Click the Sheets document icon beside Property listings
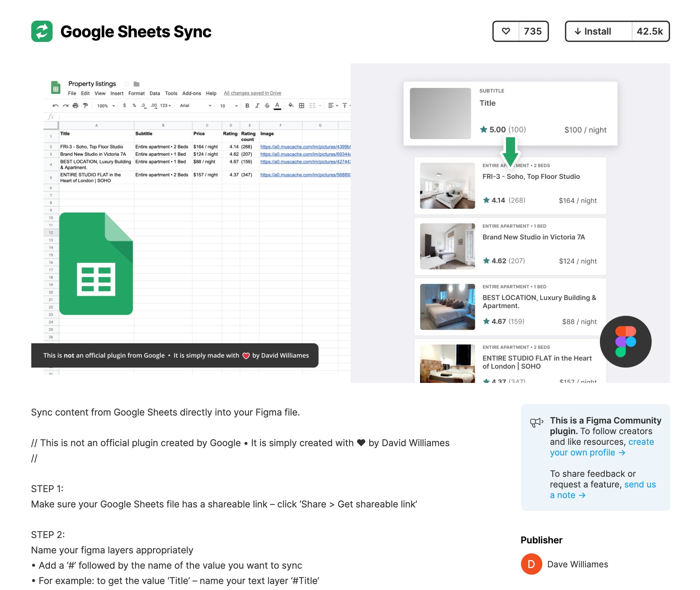700x590 pixels. (56, 88)
